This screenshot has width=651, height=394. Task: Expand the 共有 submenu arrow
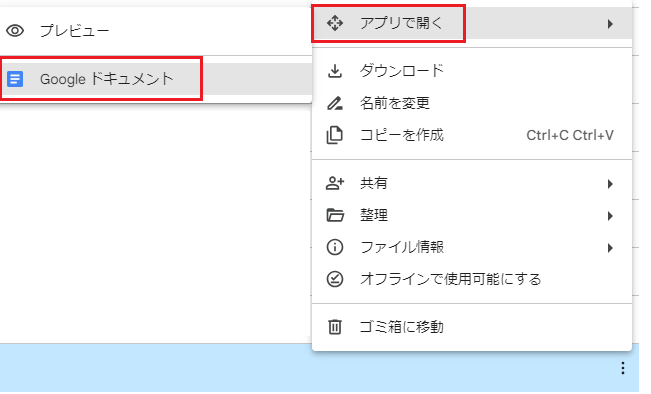(x=610, y=184)
